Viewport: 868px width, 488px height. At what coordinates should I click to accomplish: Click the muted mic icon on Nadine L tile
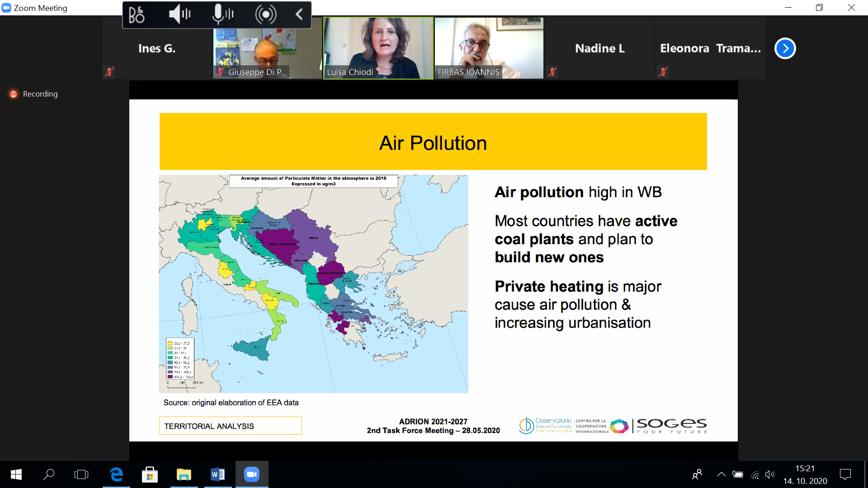[552, 71]
